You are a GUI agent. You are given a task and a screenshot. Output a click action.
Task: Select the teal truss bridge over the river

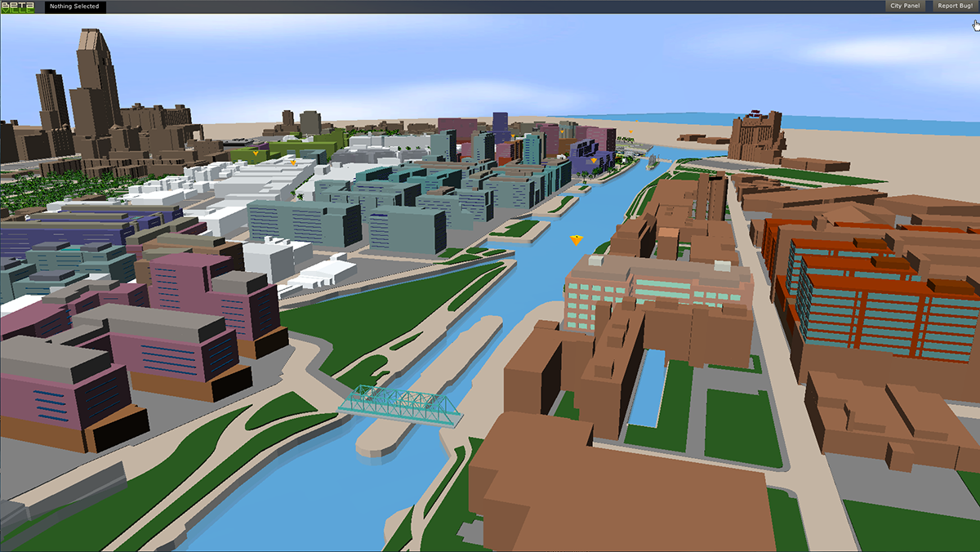click(x=402, y=405)
